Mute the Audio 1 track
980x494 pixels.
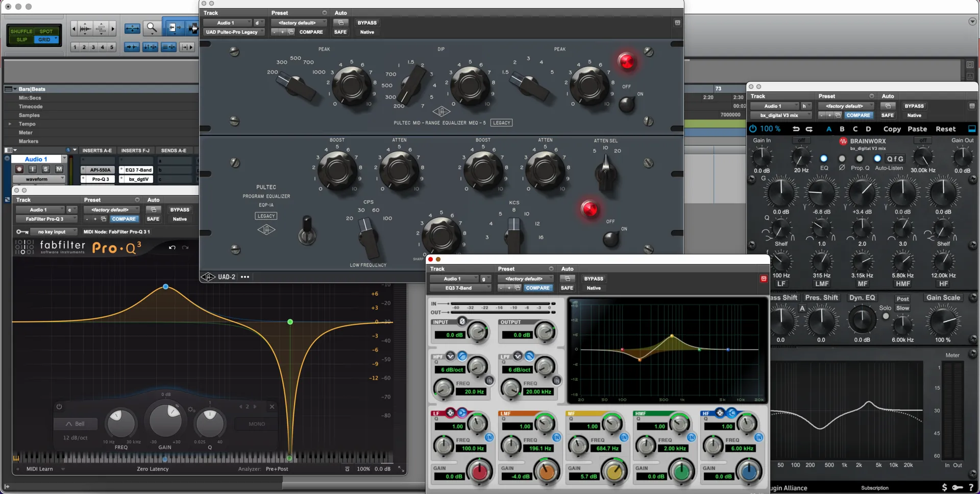coord(59,169)
